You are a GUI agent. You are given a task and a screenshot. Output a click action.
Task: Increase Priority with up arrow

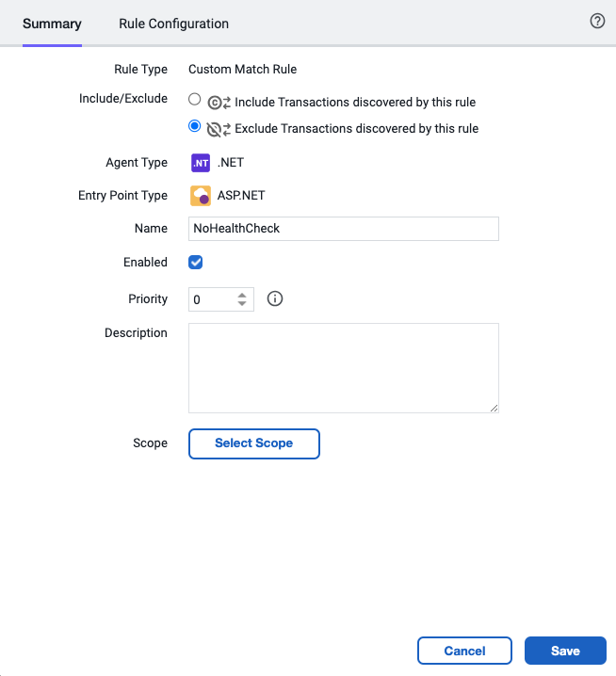click(242, 296)
